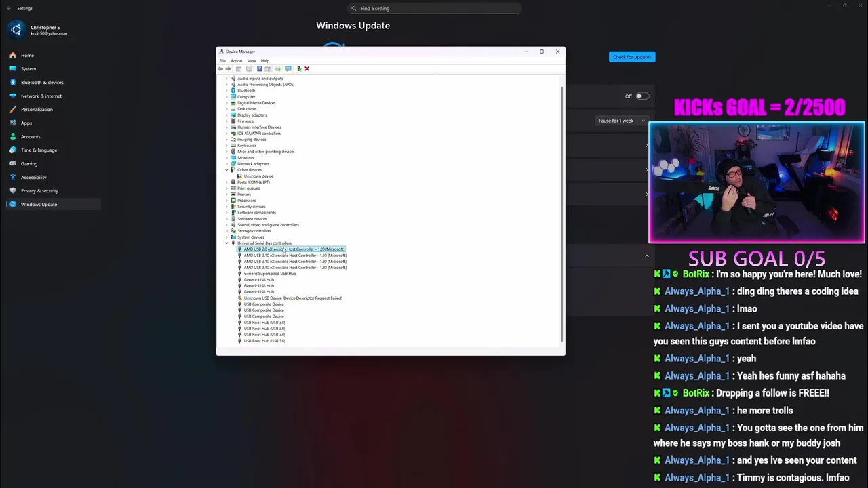Expand the Disk drives category
The height and width of the screenshot is (488, 868).
click(226, 108)
